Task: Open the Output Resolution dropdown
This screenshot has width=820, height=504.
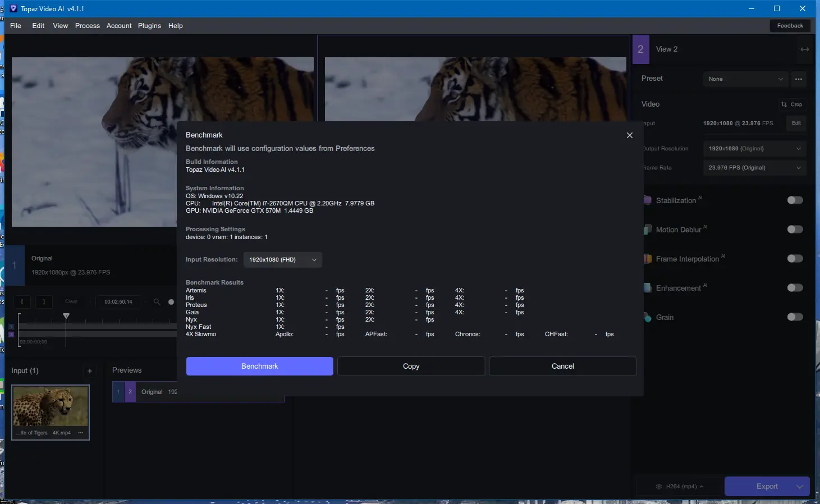Action: pyautogui.click(x=754, y=148)
